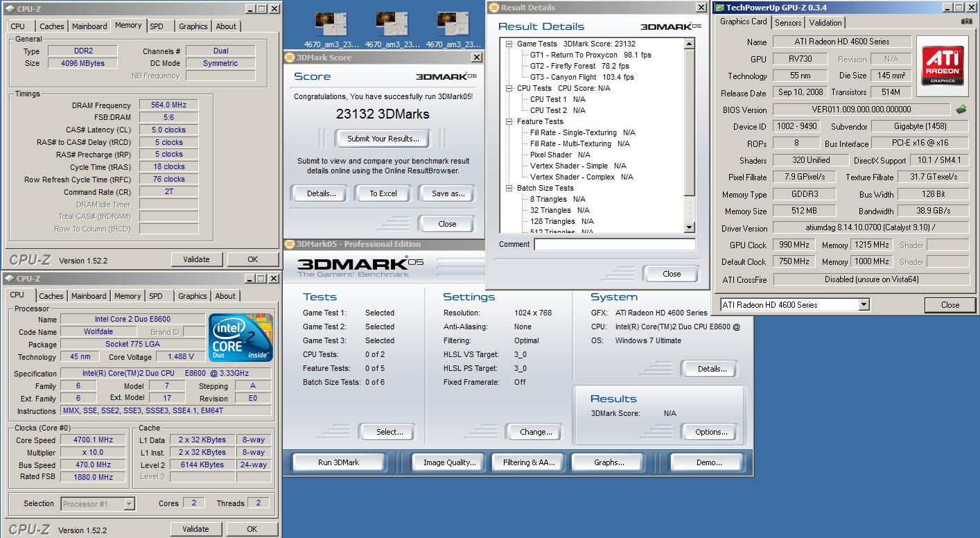Image resolution: width=980 pixels, height=538 pixels.
Task: Click Options button under Results
Action: pos(711,432)
